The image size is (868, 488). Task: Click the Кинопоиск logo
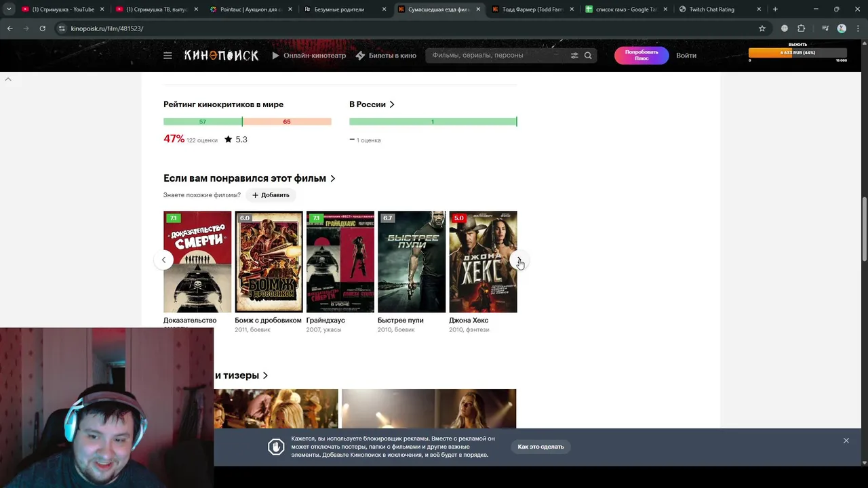(221, 56)
